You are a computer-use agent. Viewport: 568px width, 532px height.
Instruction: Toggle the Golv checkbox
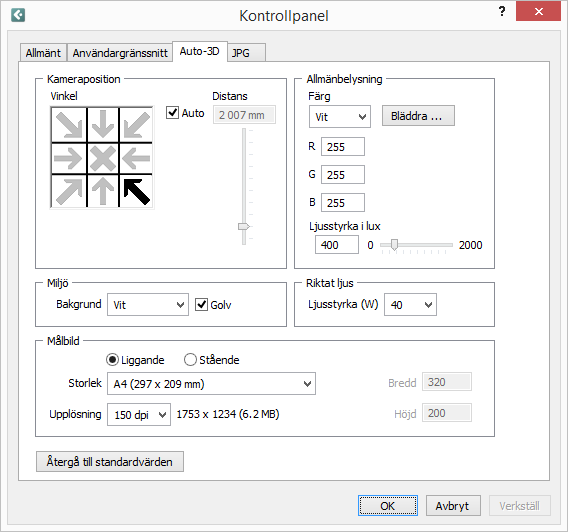point(201,305)
